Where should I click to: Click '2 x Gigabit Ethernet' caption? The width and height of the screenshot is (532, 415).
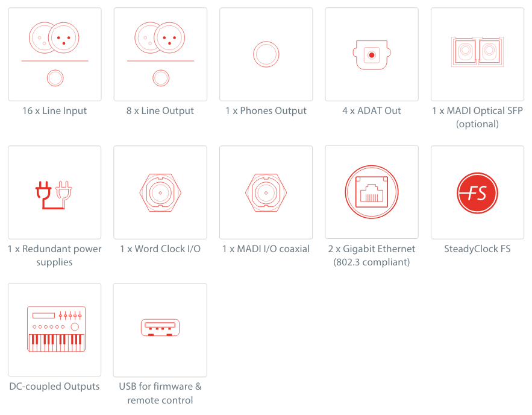coord(372,249)
